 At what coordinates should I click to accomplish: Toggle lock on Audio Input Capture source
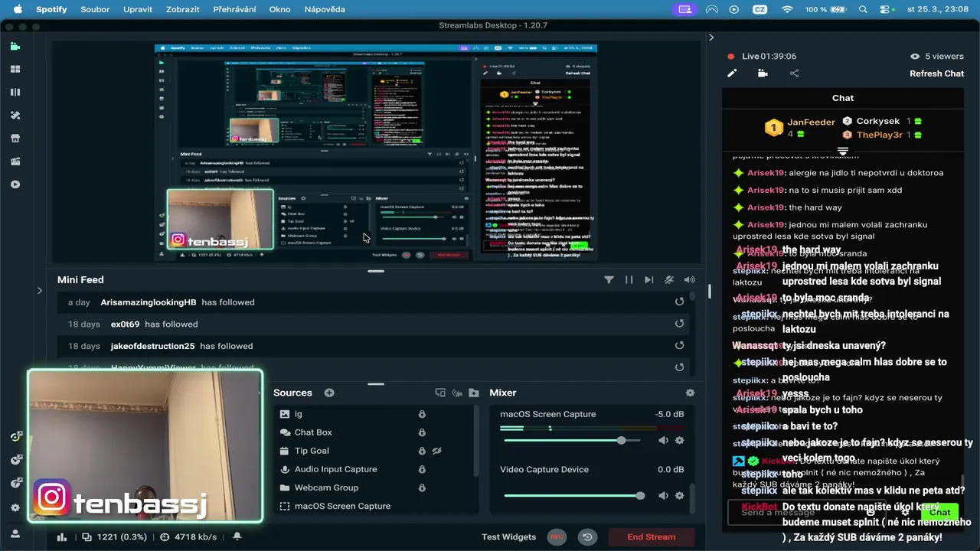pos(422,469)
